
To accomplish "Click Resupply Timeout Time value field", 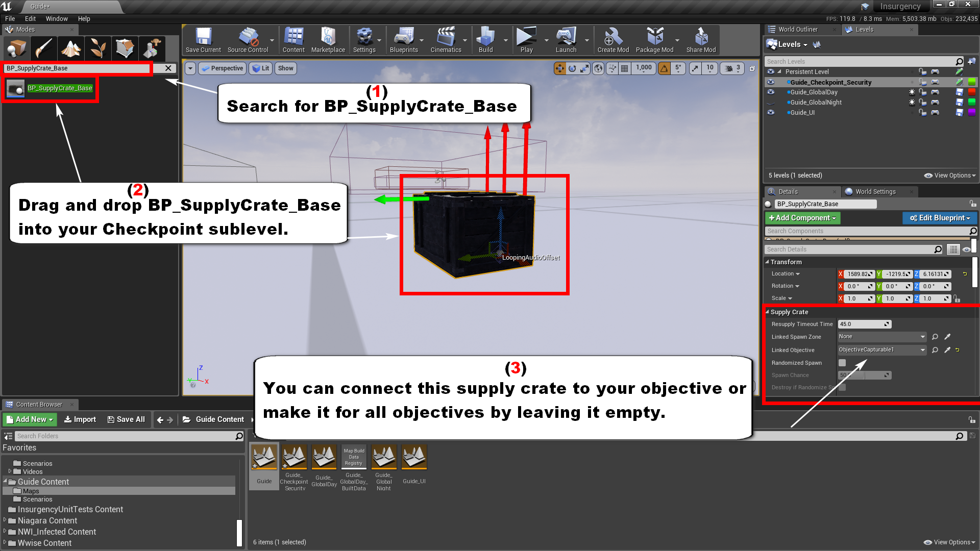I will 865,324.
